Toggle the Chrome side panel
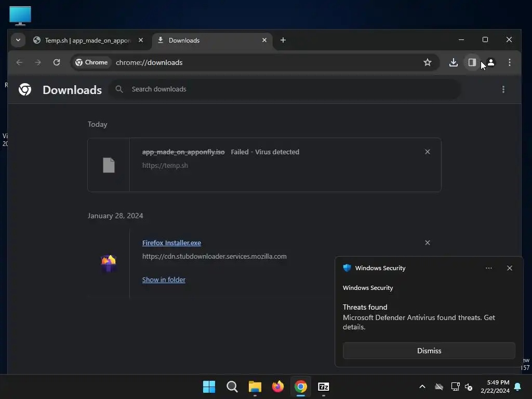532x399 pixels. (472, 62)
